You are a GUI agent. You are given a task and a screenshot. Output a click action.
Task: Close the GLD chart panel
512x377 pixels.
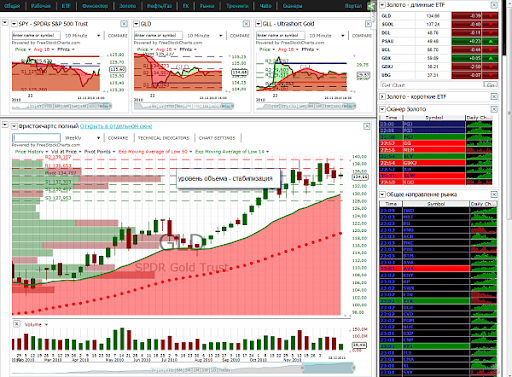coord(246,24)
